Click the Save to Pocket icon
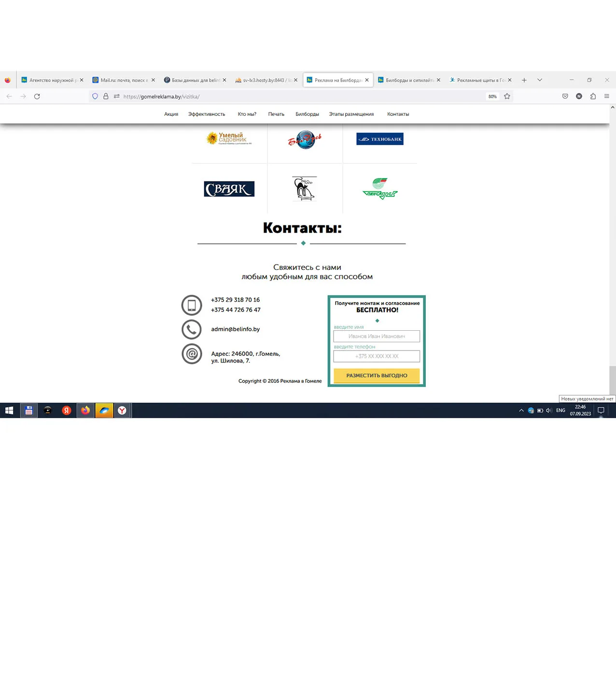The width and height of the screenshot is (616, 688). (x=565, y=97)
